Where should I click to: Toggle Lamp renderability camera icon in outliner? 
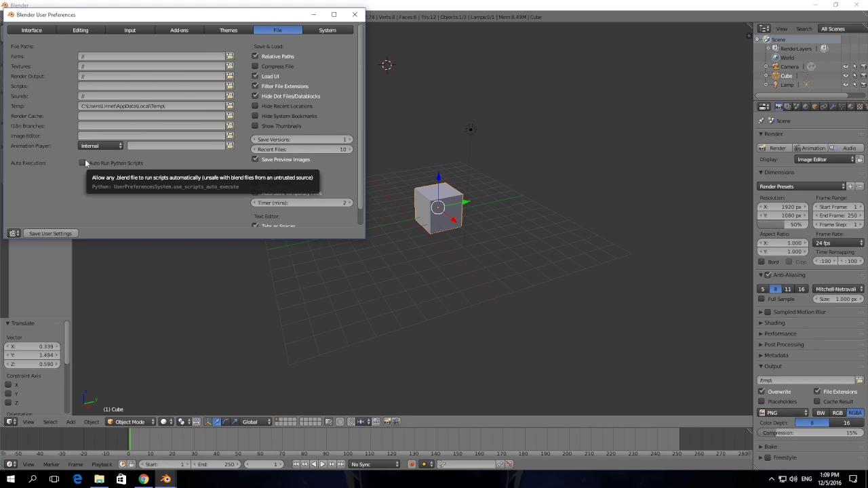(x=863, y=85)
